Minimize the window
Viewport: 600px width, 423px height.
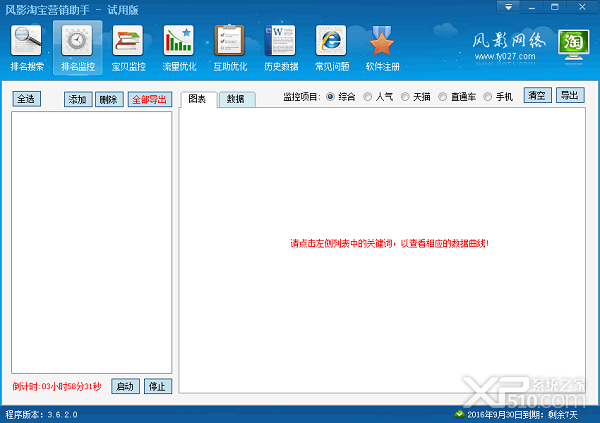532,7
